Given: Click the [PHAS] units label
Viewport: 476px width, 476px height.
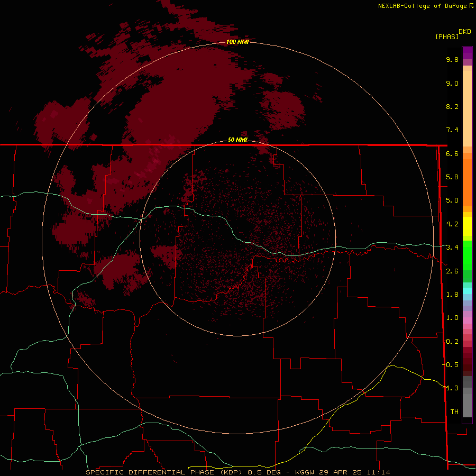Looking at the screenshot, I should click(447, 37).
